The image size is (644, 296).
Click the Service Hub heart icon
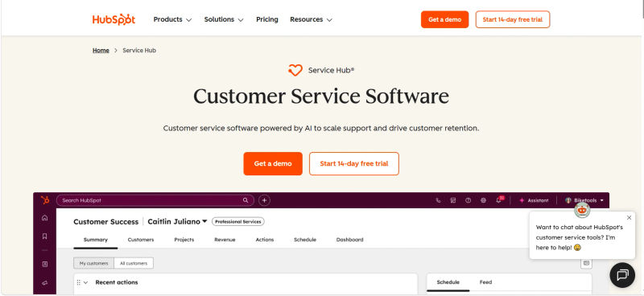click(295, 71)
